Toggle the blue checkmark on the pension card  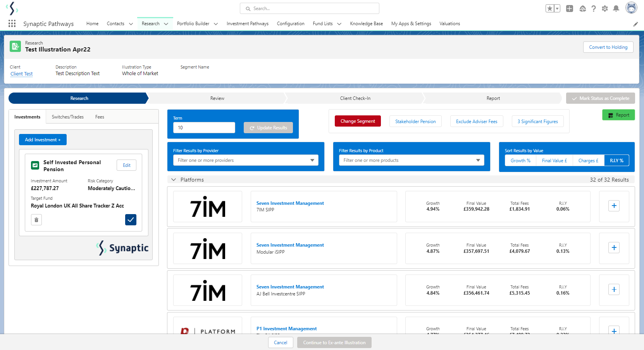click(131, 220)
